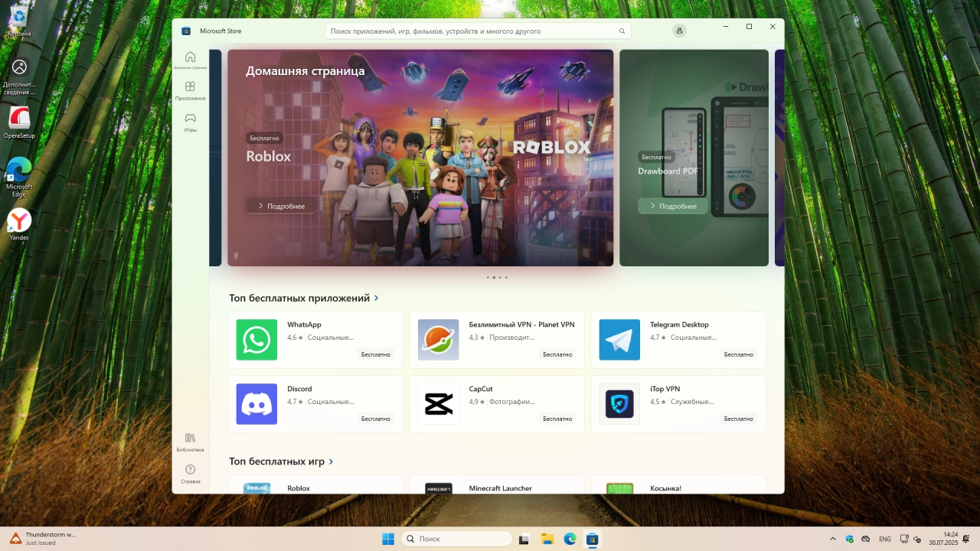Expand Топ бесплатных приложений section chevron
The height and width of the screenshot is (551, 980).
click(376, 298)
